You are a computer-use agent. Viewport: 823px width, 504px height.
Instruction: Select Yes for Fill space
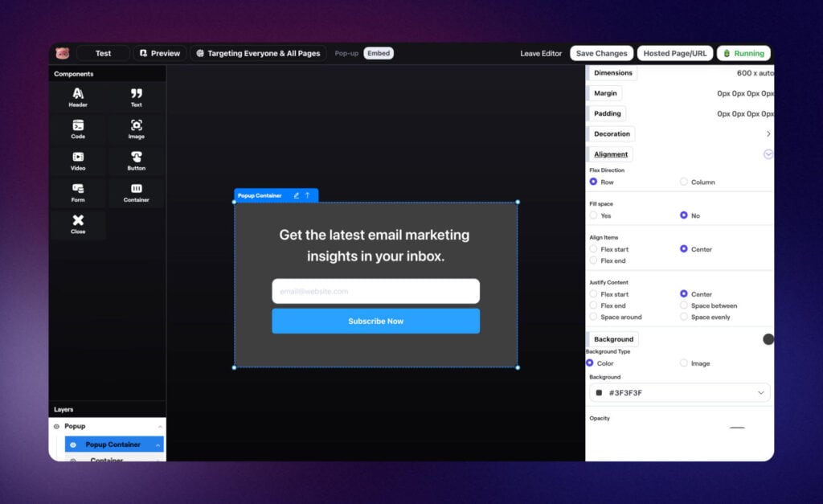(594, 215)
